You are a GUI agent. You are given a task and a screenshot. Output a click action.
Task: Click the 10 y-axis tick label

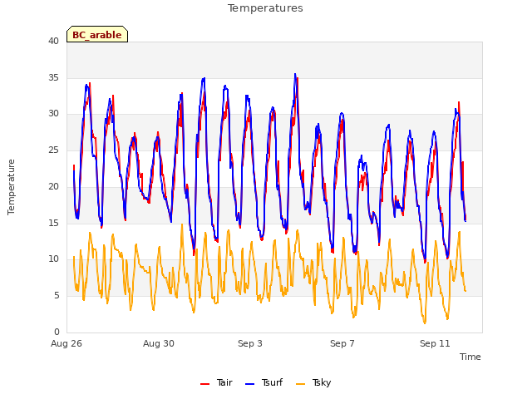tap(53, 259)
